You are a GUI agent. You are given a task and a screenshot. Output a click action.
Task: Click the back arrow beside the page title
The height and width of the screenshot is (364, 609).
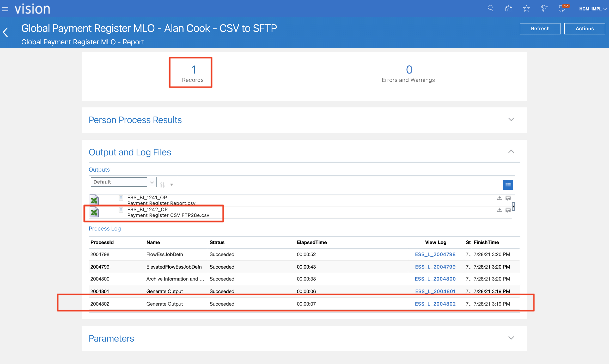(5, 32)
